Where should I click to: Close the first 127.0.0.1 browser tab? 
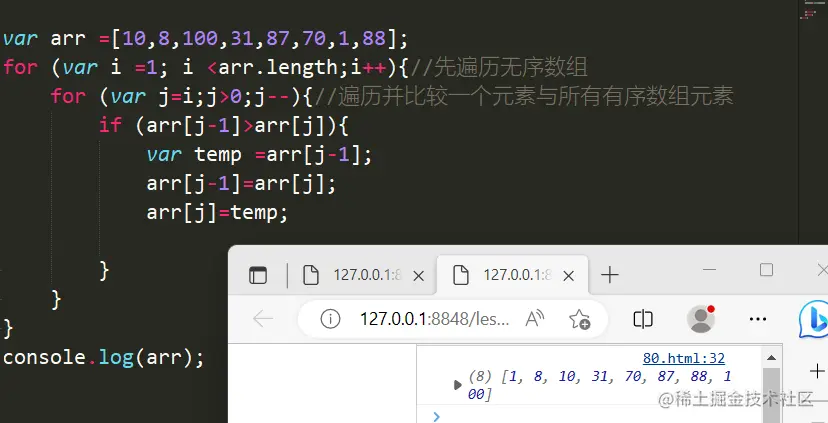pyautogui.click(x=418, y=276)
